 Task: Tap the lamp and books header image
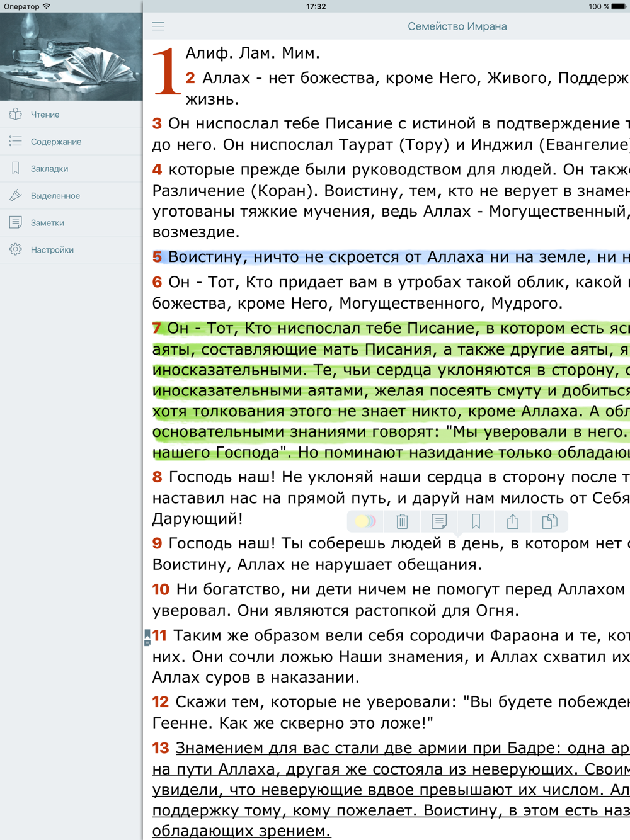pyautogui.click(x=71, y=57)
